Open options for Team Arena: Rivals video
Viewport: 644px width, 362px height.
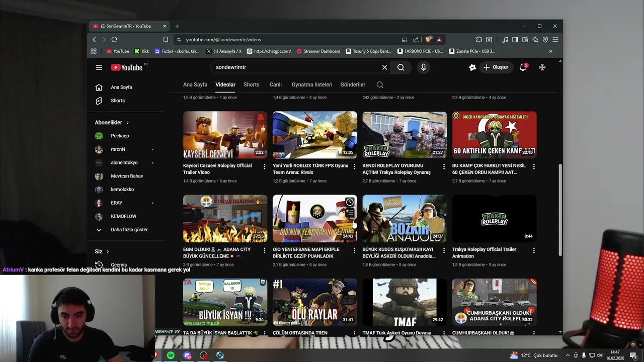(x=354, y=166)
